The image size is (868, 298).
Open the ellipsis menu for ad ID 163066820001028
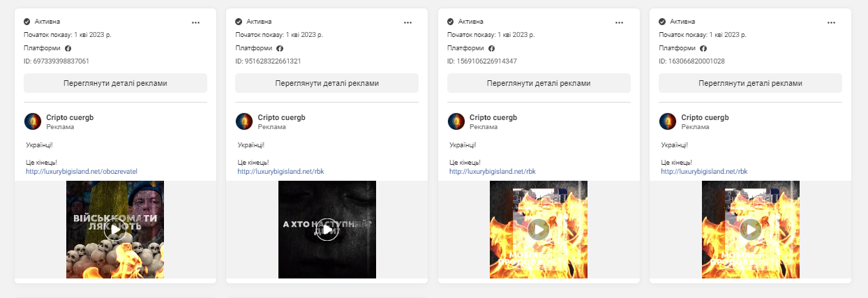click(x=831, y=22)
